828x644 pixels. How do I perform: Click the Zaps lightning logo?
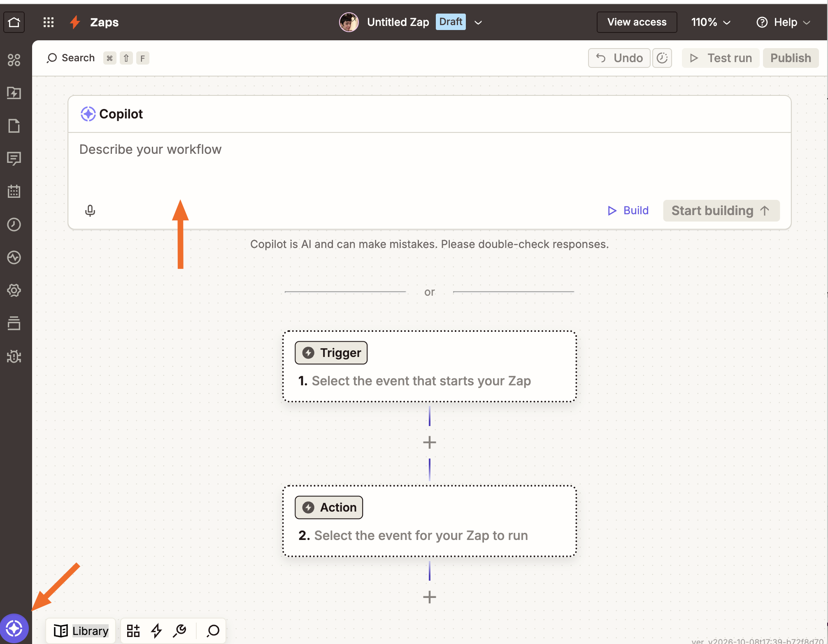[x=75, y=22]
